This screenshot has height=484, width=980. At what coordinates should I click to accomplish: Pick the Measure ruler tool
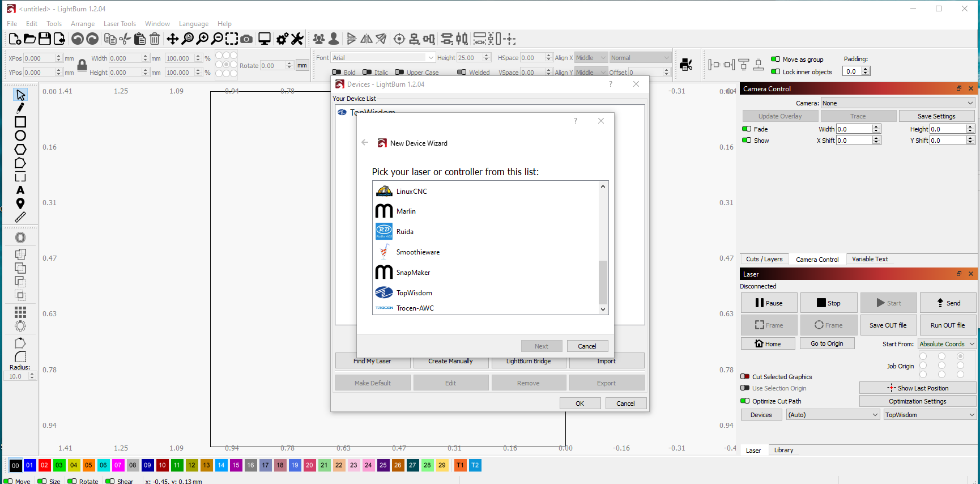(x=20, y=217)
